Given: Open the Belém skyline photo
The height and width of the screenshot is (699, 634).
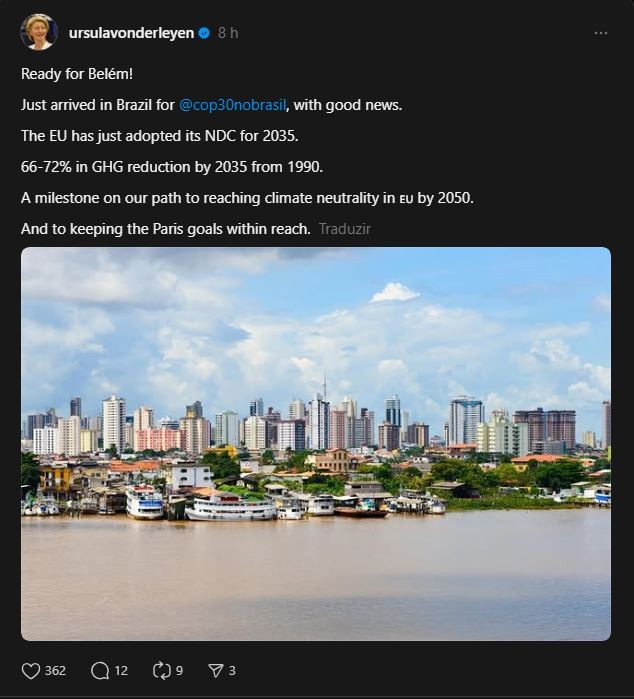Looking at the screenshot, I should coord(316,443).
